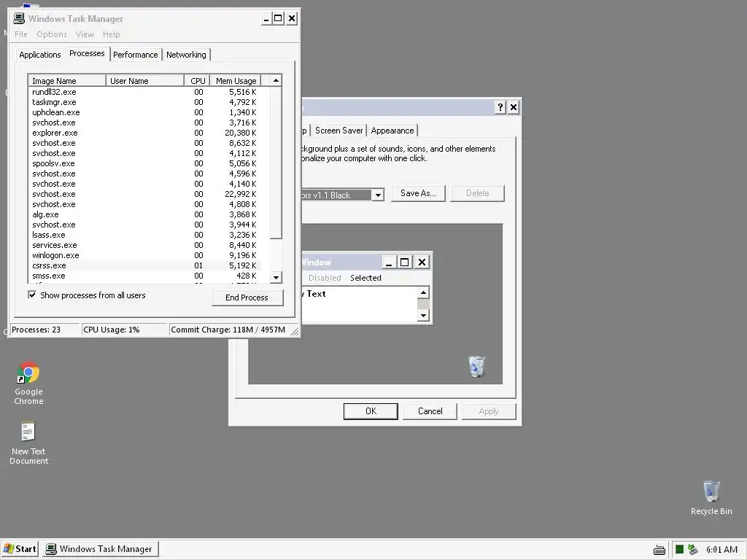Click the clock showing 6:01 AM
The image size is (747, 560).
721,550
